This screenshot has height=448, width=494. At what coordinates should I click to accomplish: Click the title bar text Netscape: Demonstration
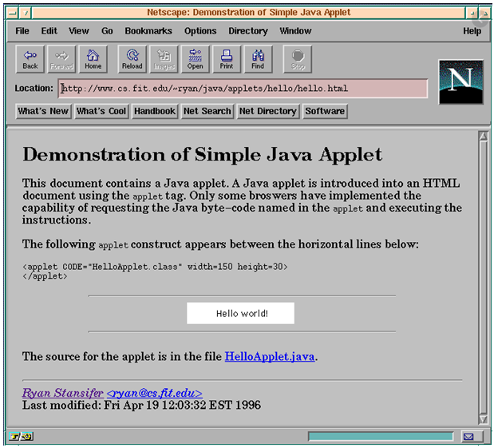249,13
